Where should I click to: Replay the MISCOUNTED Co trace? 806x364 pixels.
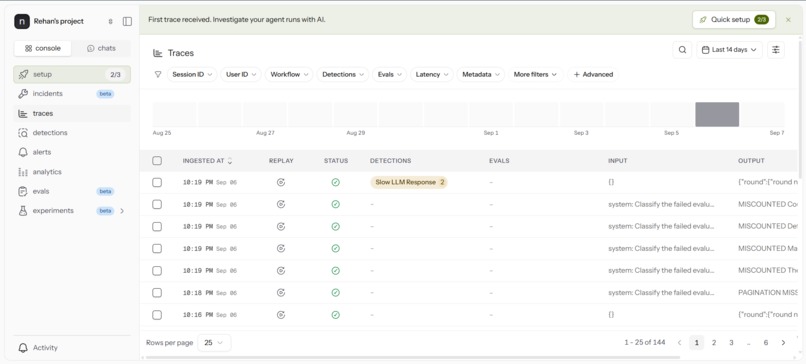281,205
